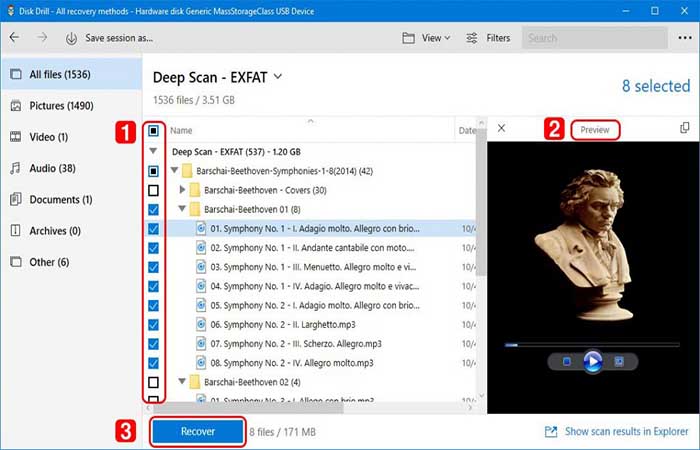The width and height of the screenshot is (700, 450).
Task: Click the copy icon in preview panel
Action: click(684, 128)
